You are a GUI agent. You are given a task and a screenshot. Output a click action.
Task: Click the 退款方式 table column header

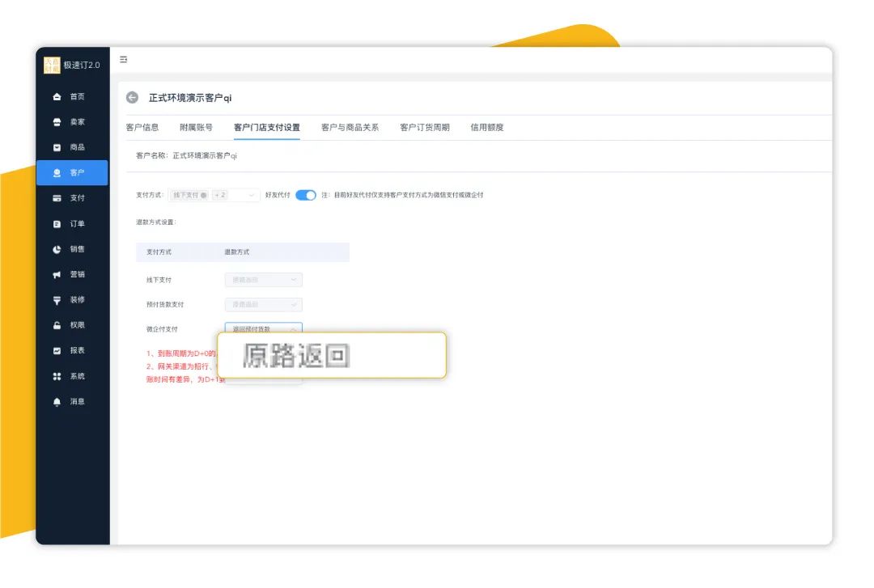[x=237, y=252]
